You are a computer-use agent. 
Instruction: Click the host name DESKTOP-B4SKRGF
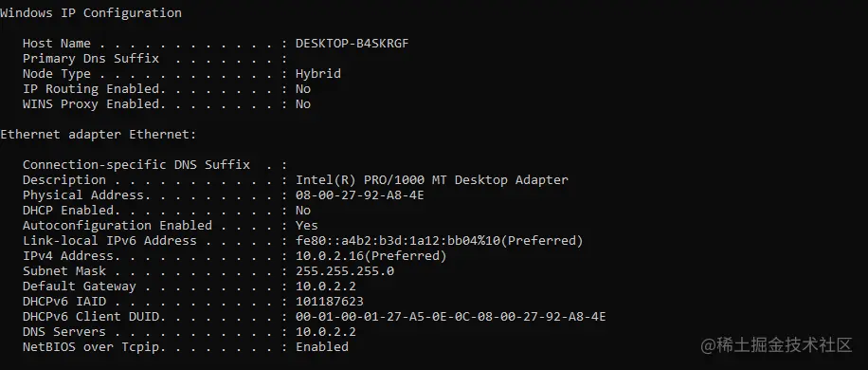point(353,44)
